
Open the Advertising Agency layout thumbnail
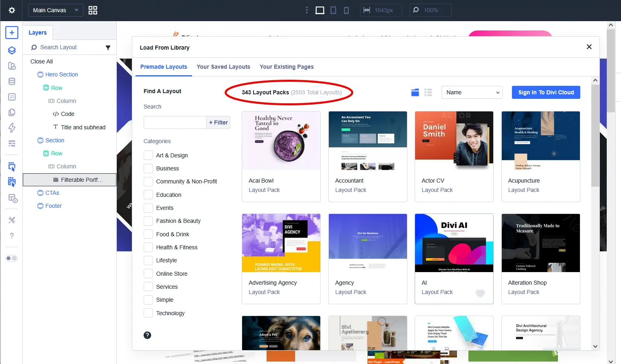coord(281,243)
